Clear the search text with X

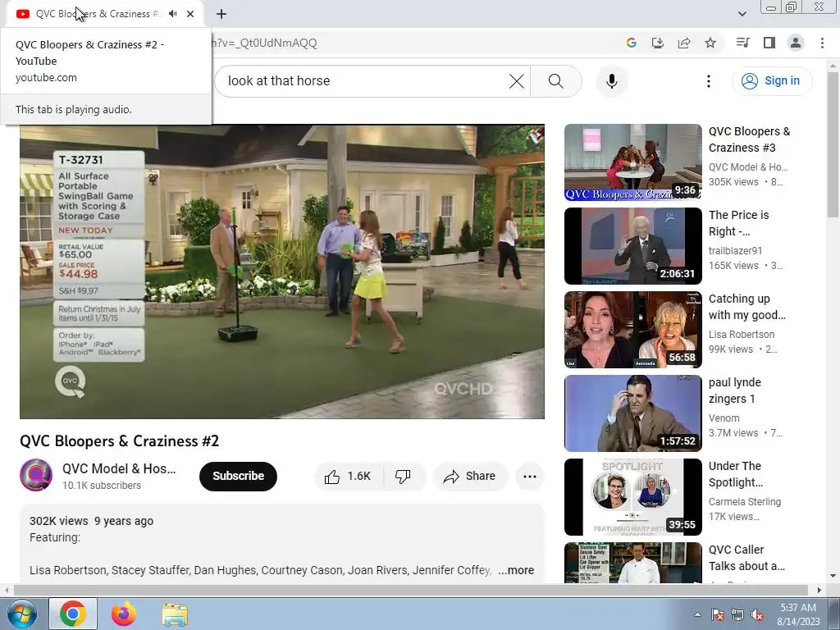517,81
